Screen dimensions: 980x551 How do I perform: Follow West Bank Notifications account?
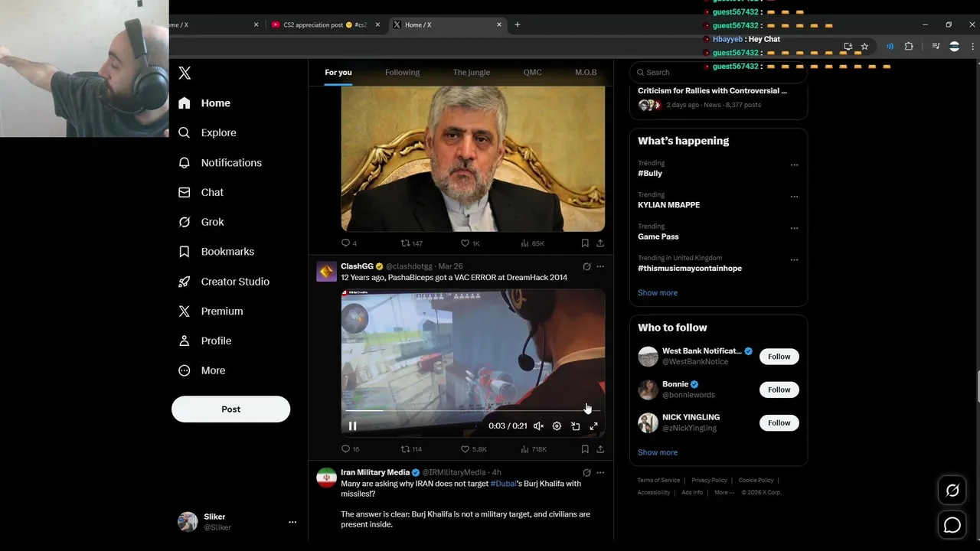(x=779, y=357)
